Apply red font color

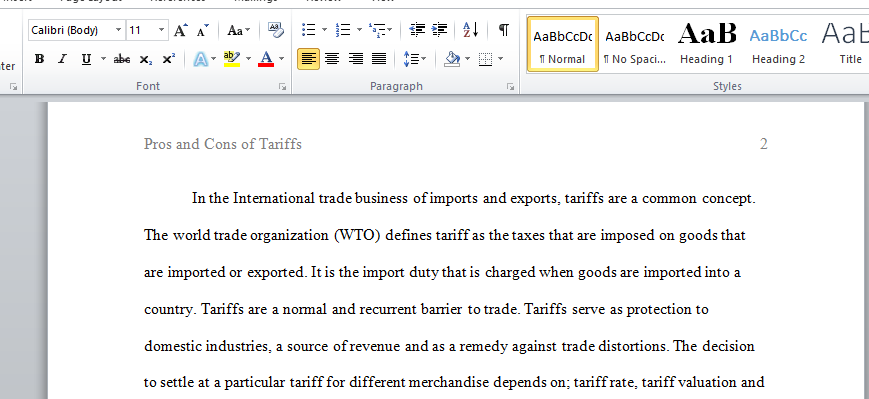point(266,59)
